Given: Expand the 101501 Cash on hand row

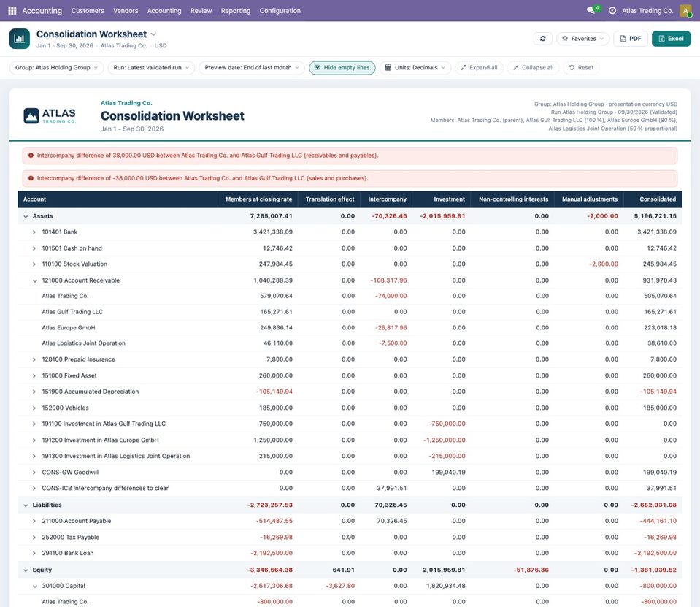Looking at the screenshot, I should [34, 248].
